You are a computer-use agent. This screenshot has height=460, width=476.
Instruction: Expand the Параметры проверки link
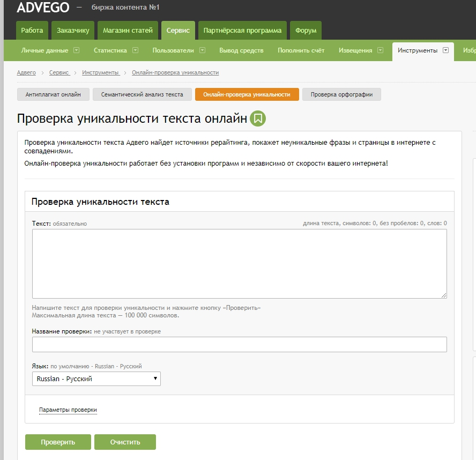68,410
